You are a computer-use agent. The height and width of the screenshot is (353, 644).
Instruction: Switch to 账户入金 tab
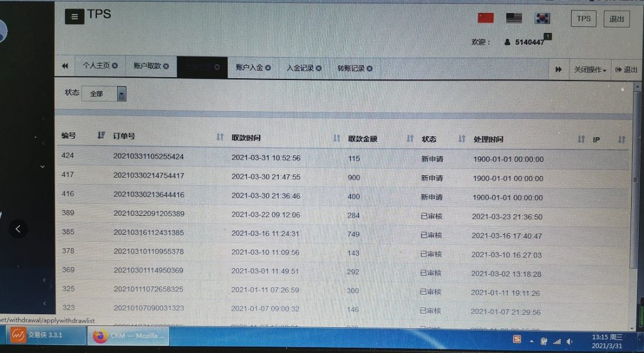(x=250, y=67)
